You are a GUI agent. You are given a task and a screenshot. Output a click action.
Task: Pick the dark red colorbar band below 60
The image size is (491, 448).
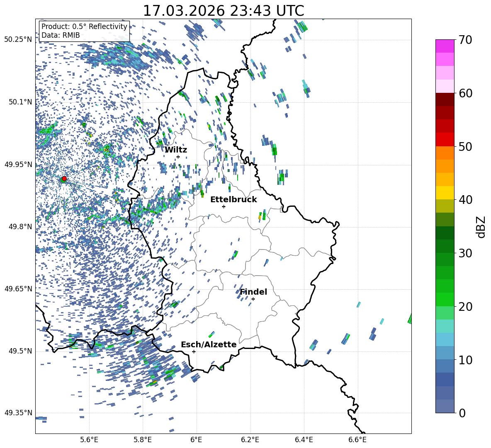click(x=445, y=99)
